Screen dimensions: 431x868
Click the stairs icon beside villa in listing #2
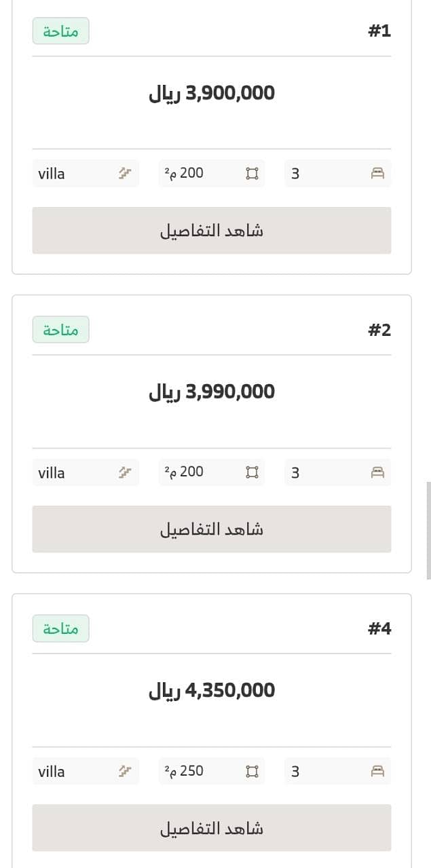(124, 472)
